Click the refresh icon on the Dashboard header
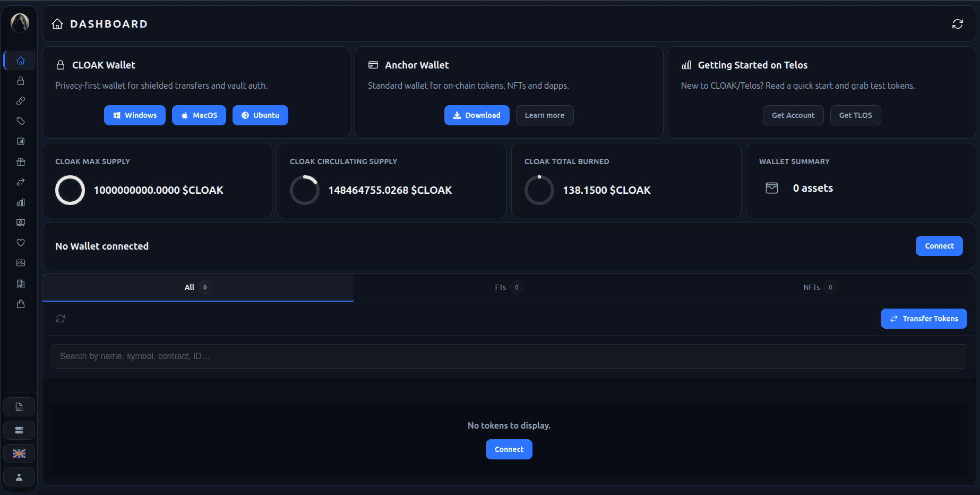The height and width of the screenshot is (495, 980). 958,24
